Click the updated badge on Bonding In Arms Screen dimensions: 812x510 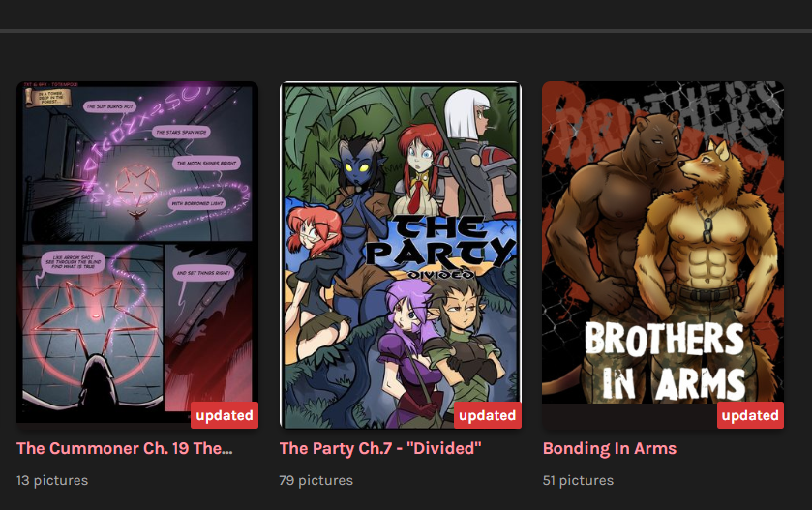tap(750, 415)
